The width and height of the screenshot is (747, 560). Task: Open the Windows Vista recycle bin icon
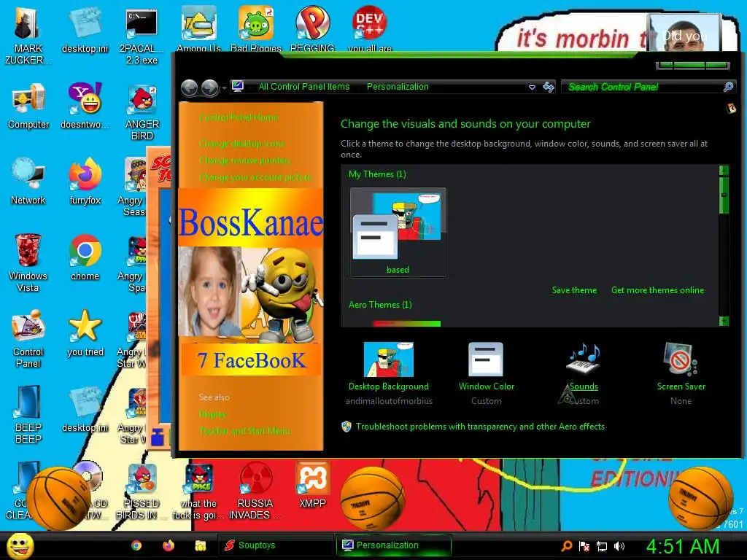28,263
